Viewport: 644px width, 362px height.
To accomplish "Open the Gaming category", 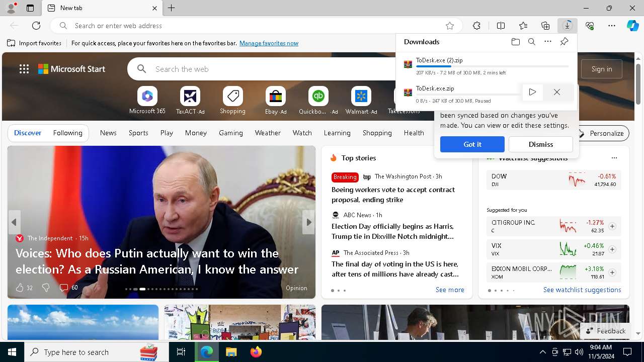I will (x=231, y=133).
